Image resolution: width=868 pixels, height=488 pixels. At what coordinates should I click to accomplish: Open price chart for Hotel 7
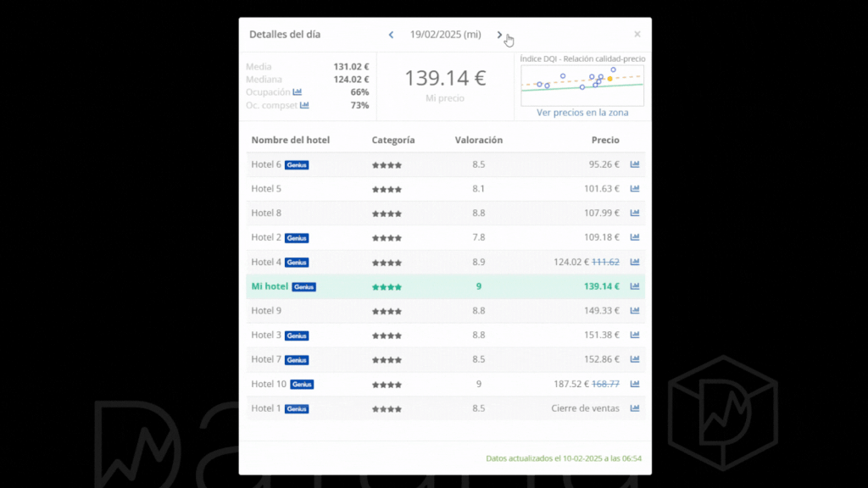click(x=635, y=359)
